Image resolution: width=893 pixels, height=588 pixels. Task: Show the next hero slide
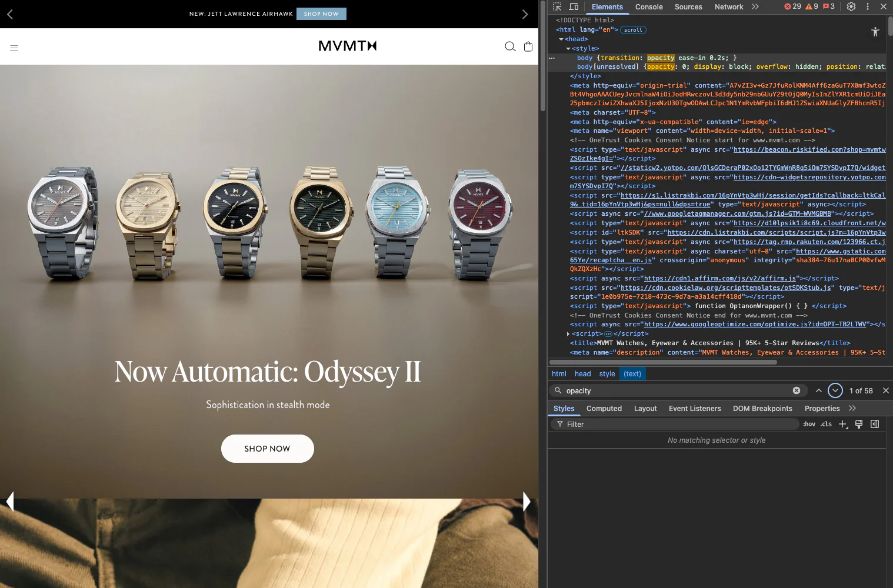[x=527, y=501]
